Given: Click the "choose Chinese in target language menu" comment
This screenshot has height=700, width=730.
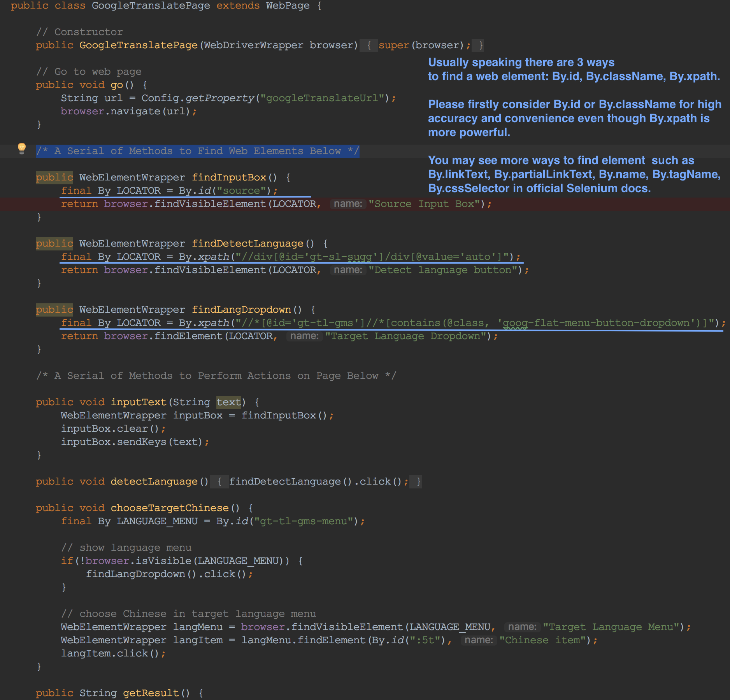Looking at the screenshot, I should pyautogui.click(x=188, y=614).
